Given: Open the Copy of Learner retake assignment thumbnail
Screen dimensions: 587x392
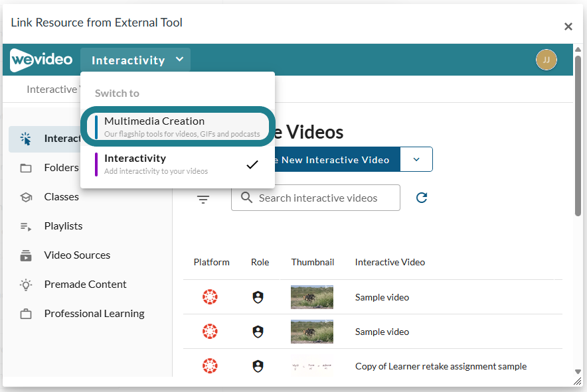Looking at the screenshot, I should pos(312,366).
